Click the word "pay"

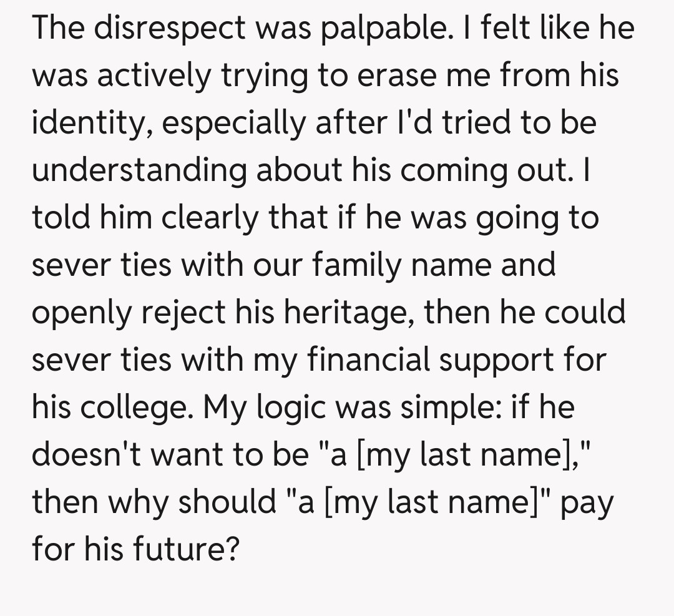click(x=588, y=502)
